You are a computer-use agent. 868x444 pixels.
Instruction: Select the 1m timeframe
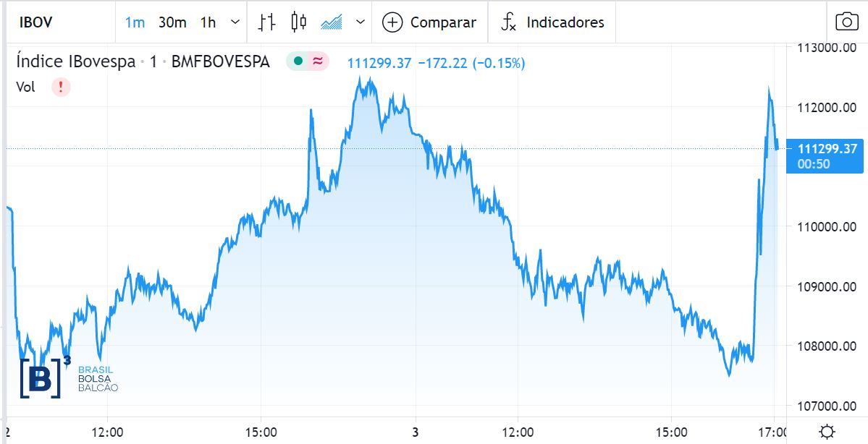click(x=135, y=22)
